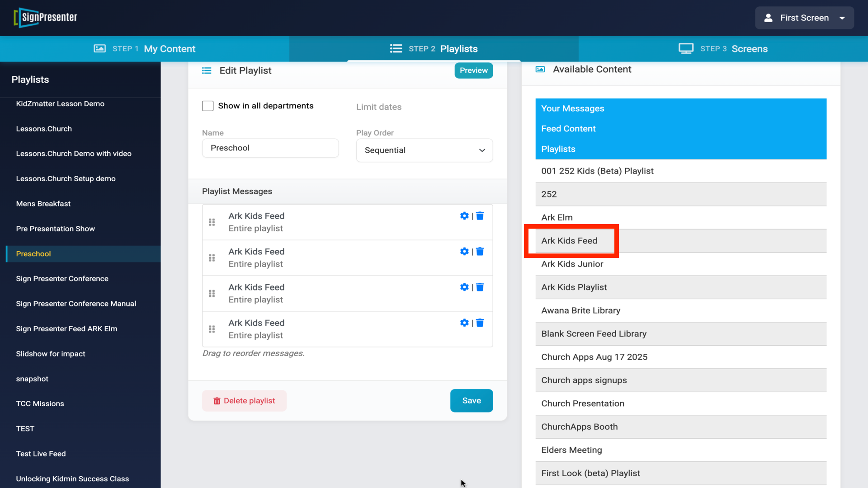
Task: Expand Feed Content section in Available Content
Action: point(568,129)
